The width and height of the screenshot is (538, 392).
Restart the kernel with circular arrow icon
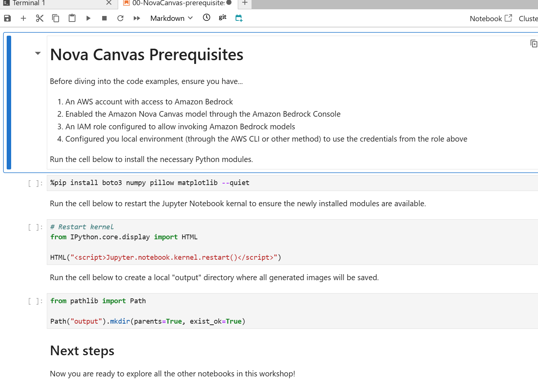(x=120, y=18)
